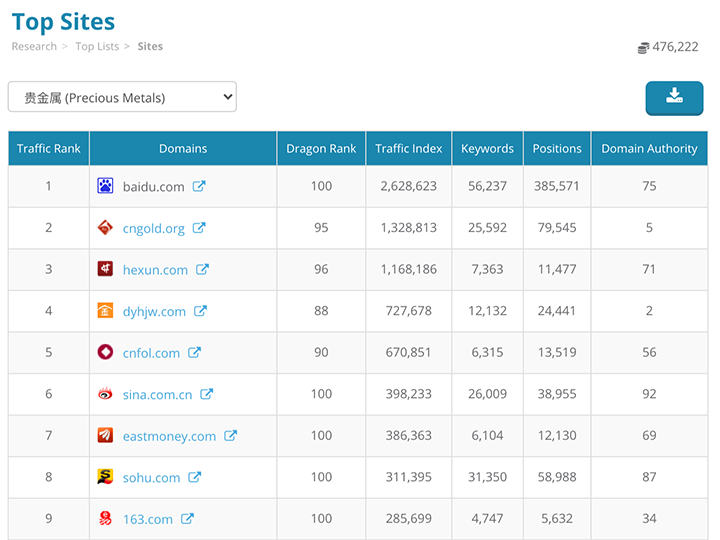Open external link icon next to baidu.com
The height and width of the screenshot is (540, 720).
[199, 186]
